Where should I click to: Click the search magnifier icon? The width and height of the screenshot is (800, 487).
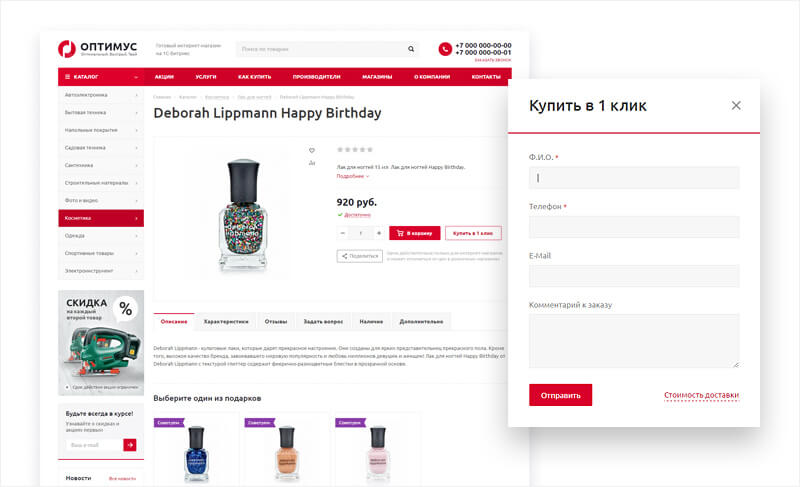411,49
